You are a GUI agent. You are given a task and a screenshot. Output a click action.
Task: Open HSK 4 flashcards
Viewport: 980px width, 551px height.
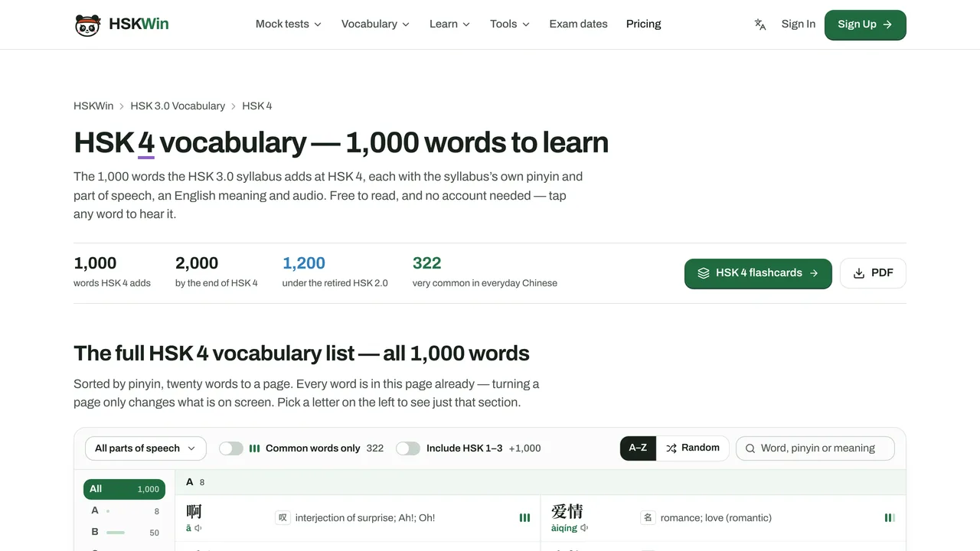(758, 273)
